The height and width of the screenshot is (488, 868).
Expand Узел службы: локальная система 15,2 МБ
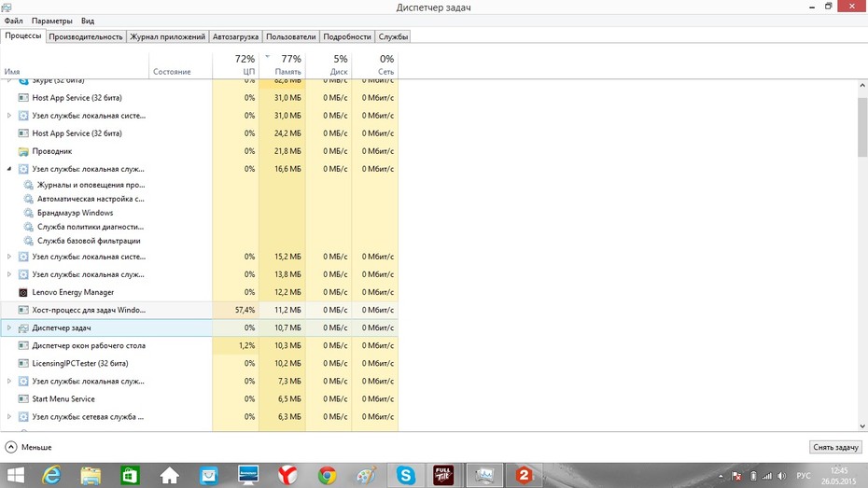pos(8,257)
